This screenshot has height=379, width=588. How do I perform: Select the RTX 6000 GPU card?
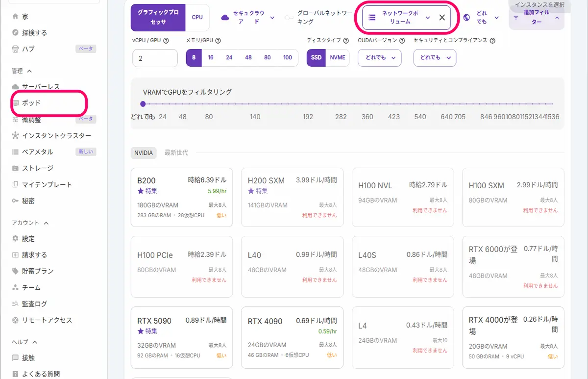(513, 267)
